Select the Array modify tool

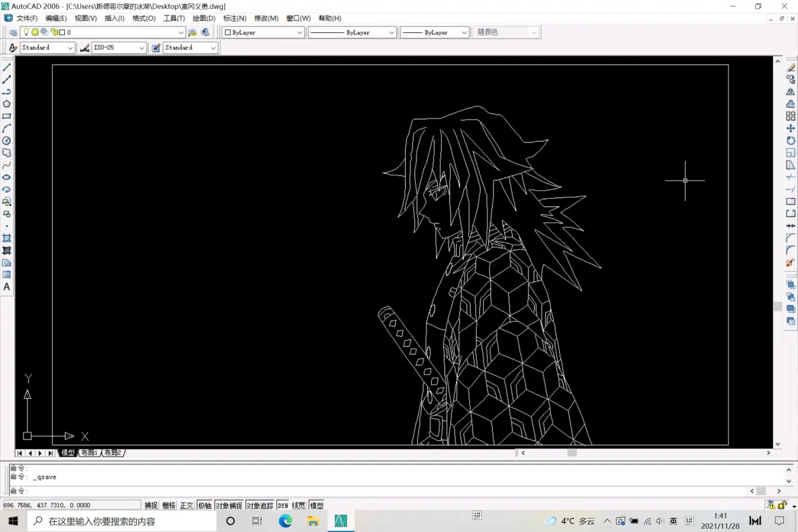tap(791, 116)
